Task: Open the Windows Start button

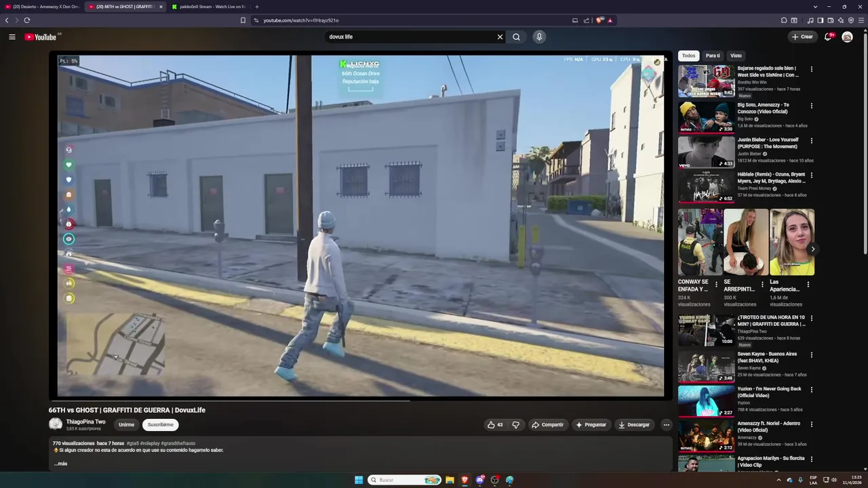Action: pos(359,480)
